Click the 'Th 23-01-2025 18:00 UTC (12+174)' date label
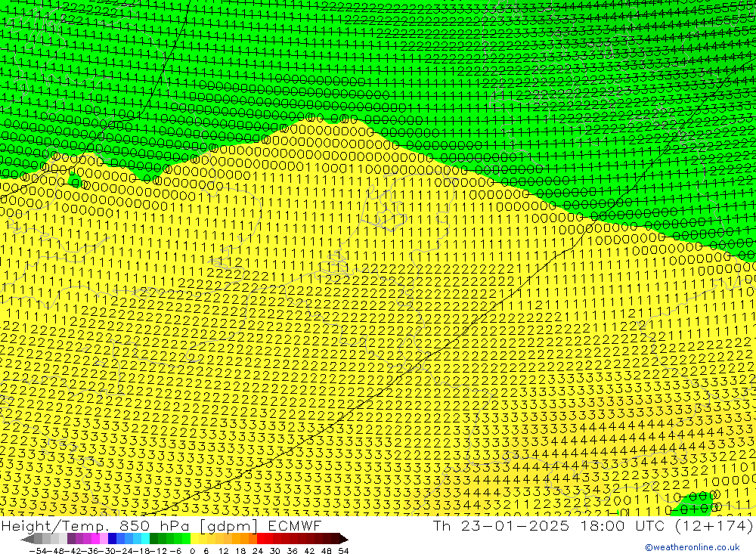Screen dimensions: 756x554 [593, 525]
